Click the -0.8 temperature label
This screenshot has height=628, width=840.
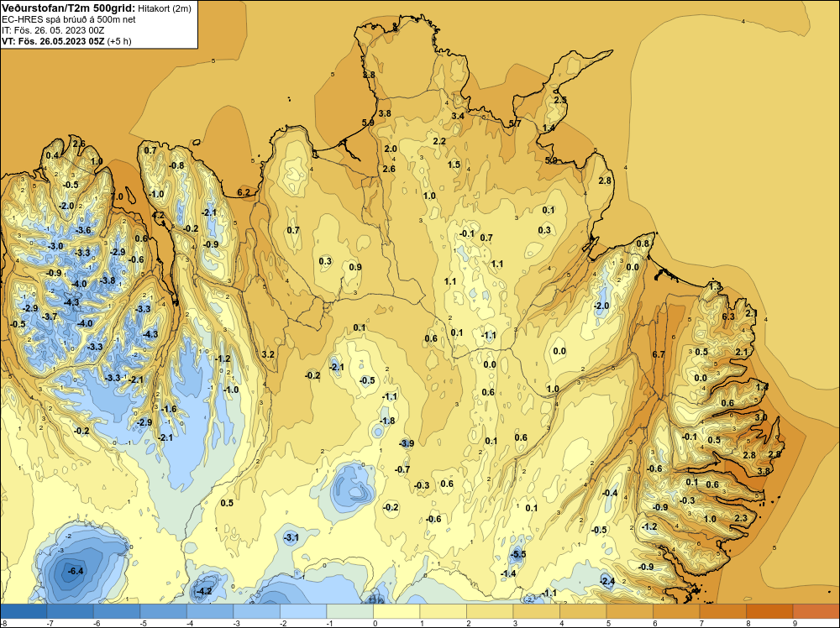point(176,165)
